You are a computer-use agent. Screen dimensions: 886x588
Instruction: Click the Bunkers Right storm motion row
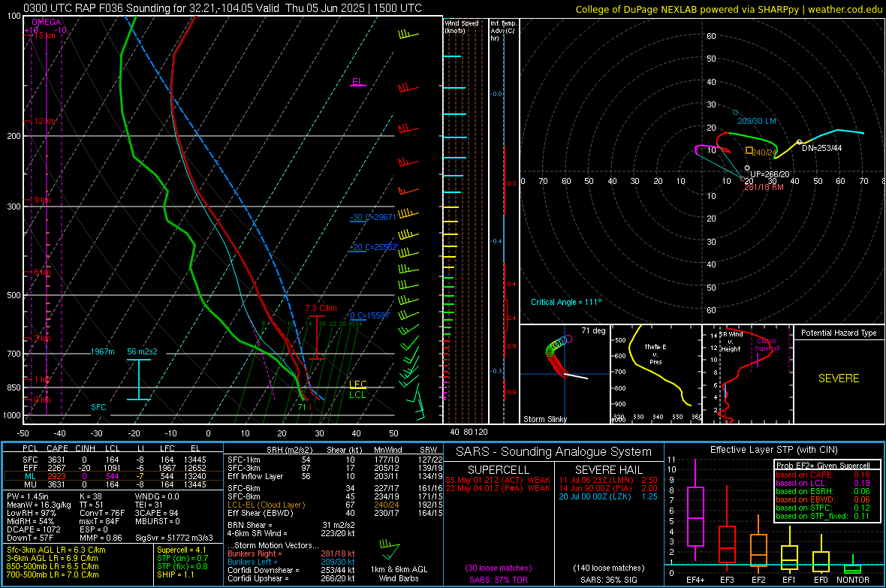click(291, 553)
